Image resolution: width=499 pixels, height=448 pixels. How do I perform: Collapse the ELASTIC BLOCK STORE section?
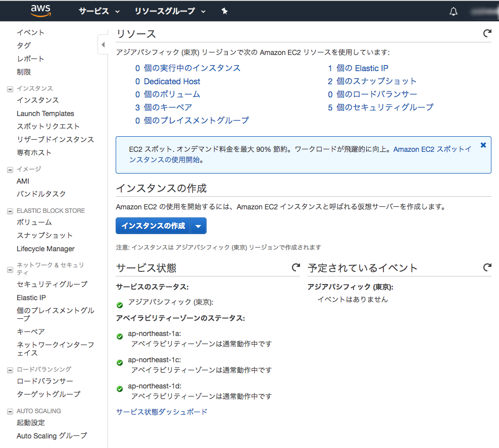(x=10, y=211)
